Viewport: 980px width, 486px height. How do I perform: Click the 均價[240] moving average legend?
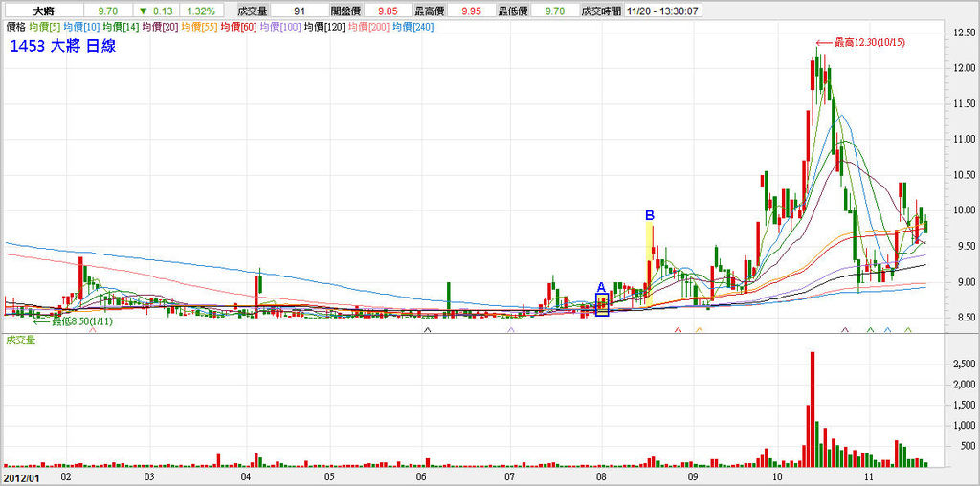click(x=413, y=27)
